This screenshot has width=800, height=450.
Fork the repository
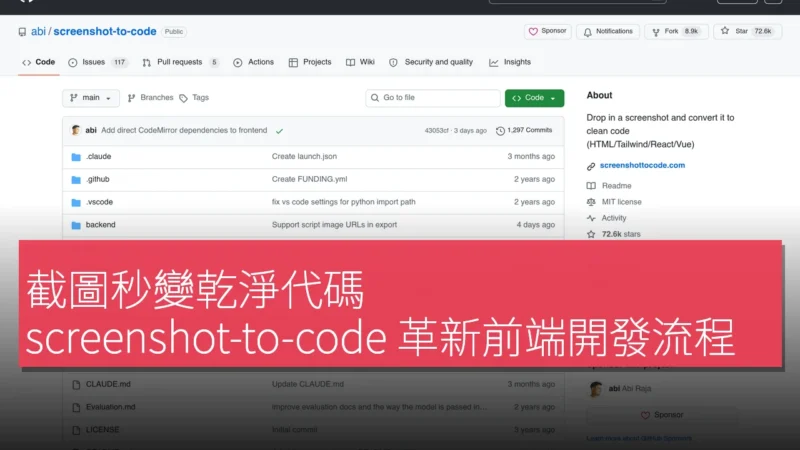coord(676,32)
